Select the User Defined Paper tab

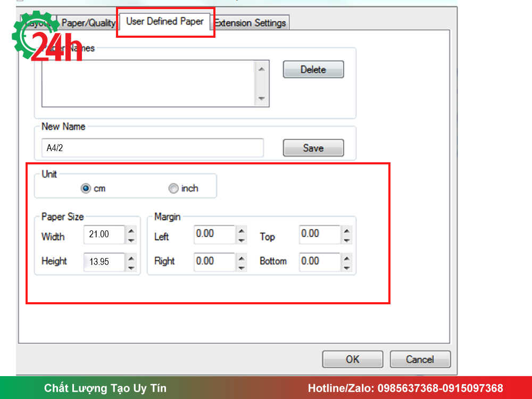coord(165,21)
